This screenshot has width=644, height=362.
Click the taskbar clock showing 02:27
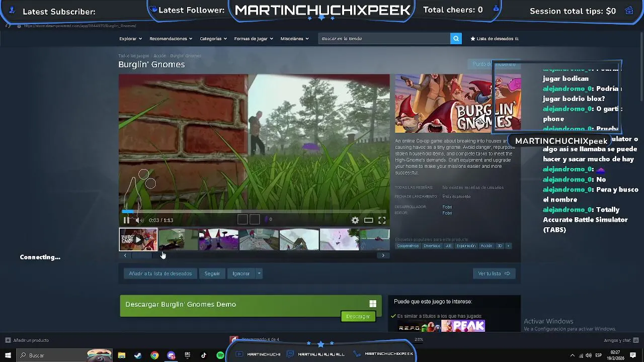615,355
